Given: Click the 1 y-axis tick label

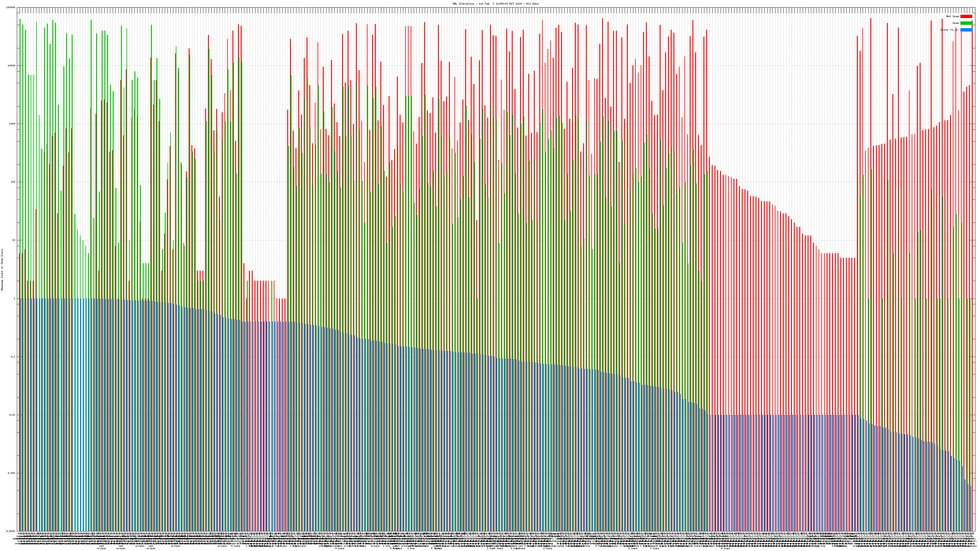Looking at the screenshot, I should tap(15, 298).
